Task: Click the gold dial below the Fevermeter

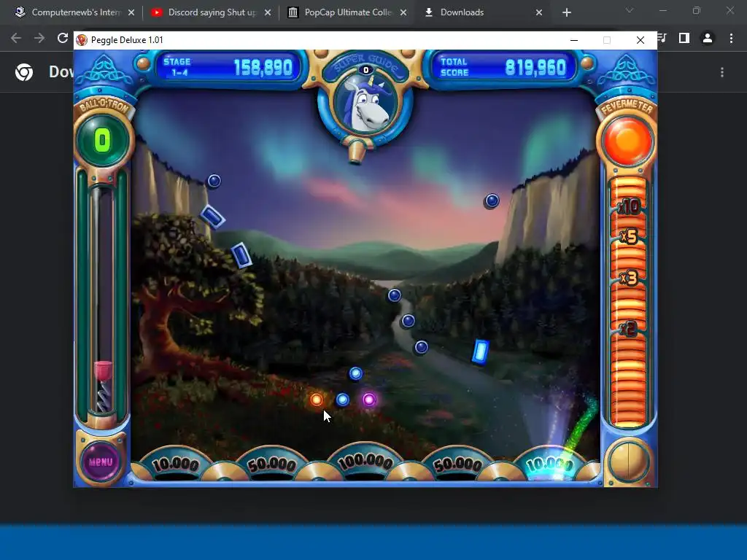Action: tap(628, 462)
